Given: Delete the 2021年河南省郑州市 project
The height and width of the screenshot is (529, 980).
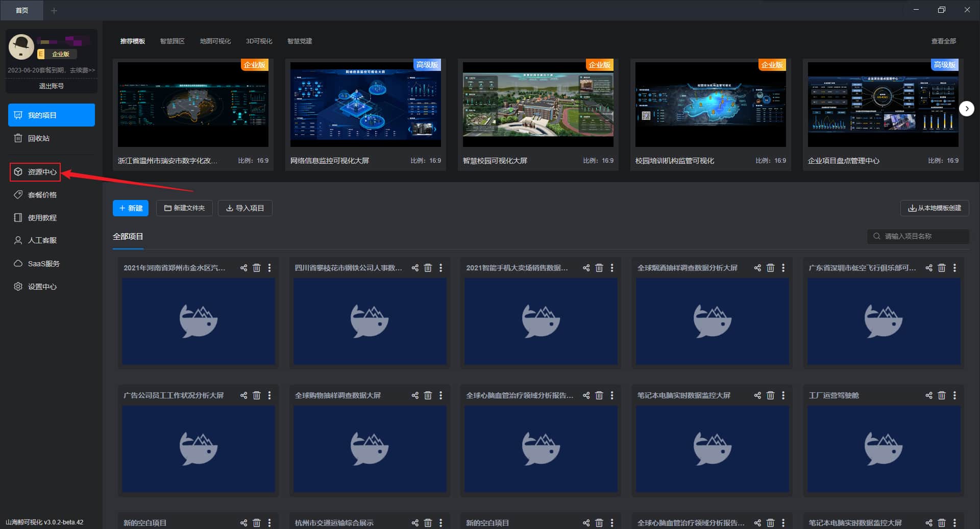Looking at the screenshot, I should [x=257, y=268].
